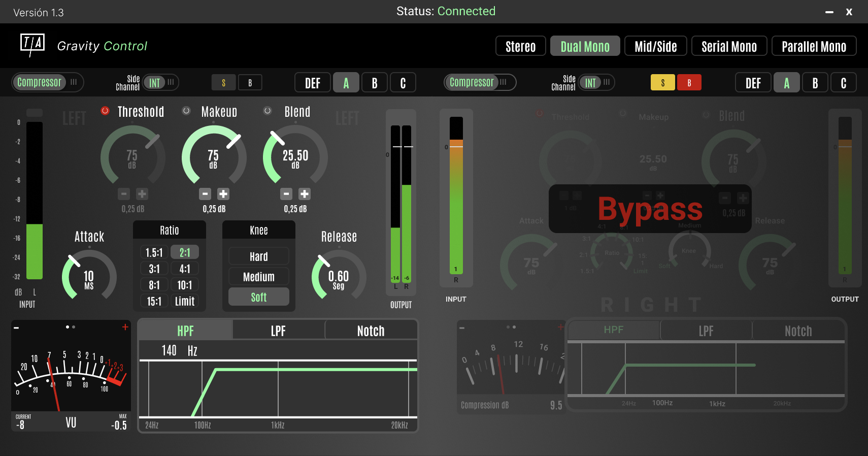
Task: Set ratio to 1.5:1
Action: pos(154,252)
